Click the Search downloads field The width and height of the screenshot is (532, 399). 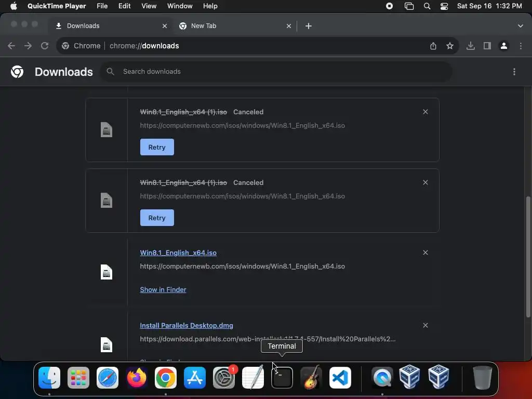tap(276, 72)
